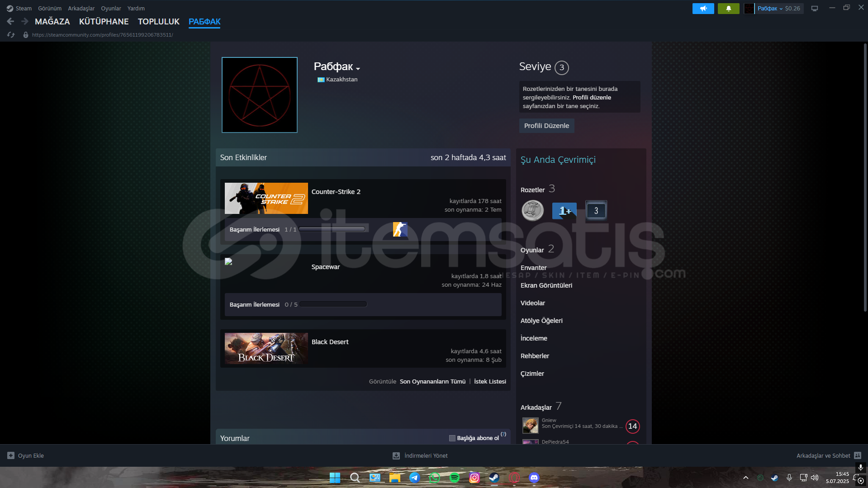Go back with the back arrow
This screenshot has height=488, width=868.
click(10, 21)
